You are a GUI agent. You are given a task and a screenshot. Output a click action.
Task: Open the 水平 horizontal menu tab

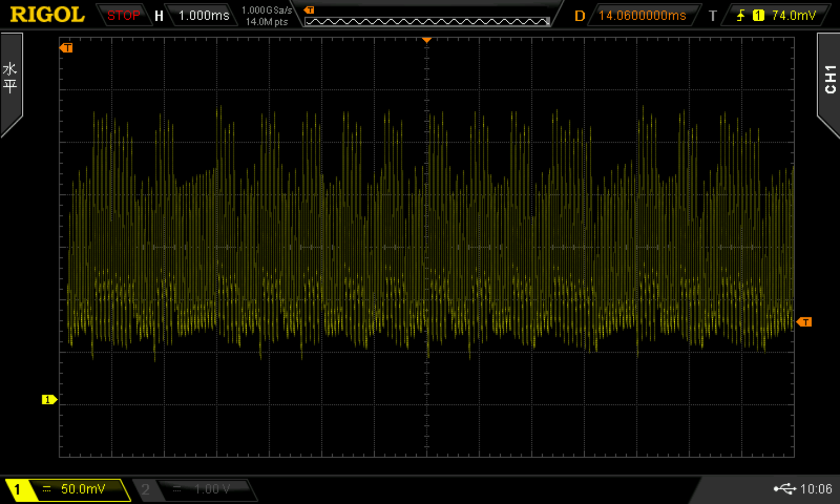point(11,84)
